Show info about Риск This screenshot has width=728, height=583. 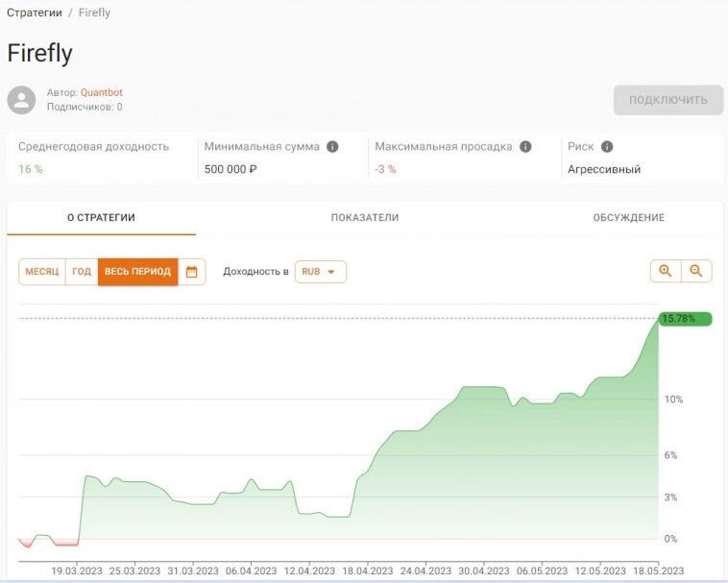[x=607, y=147]
